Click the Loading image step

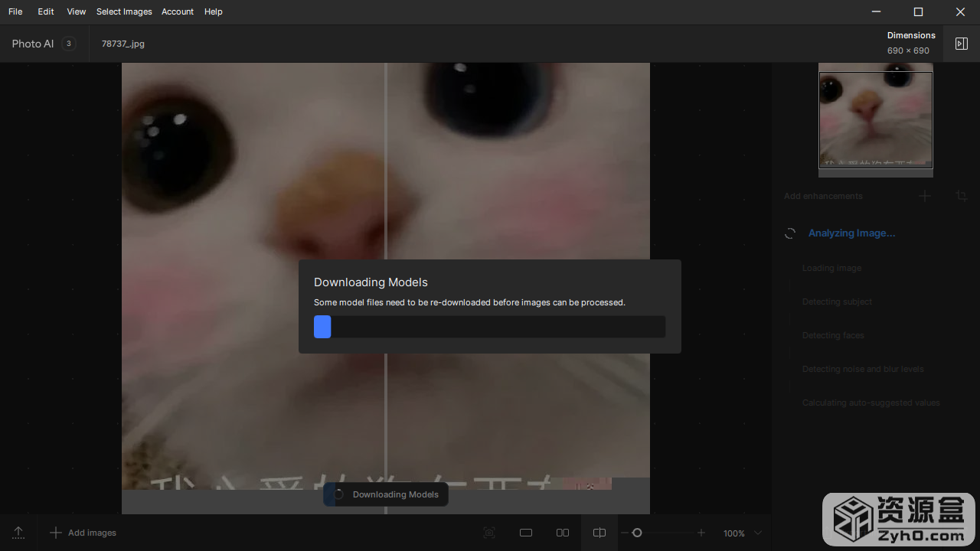(831, 268)
